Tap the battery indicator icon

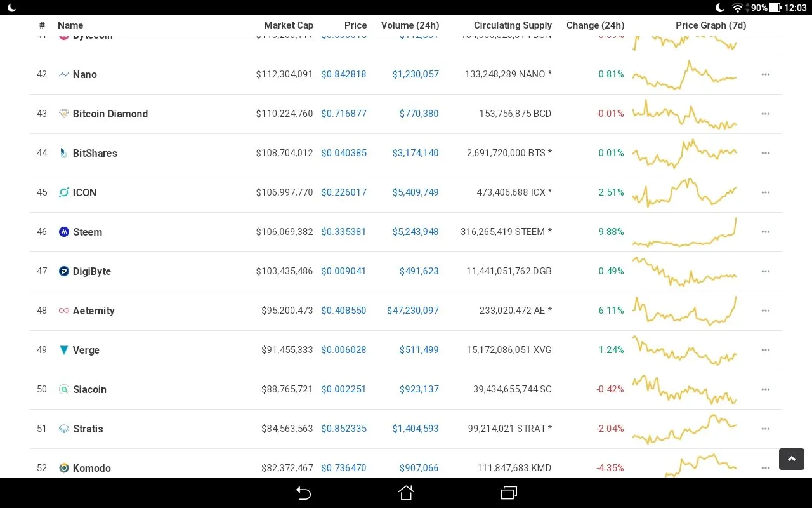pyautogui.click(x=775, y=8)
